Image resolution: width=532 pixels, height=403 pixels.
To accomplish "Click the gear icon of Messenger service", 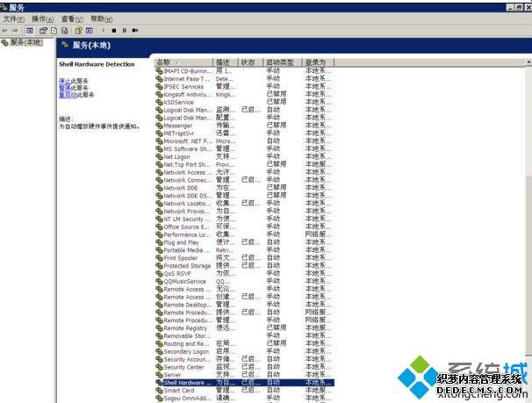I will pyautogui.click(x=159, y=126).
